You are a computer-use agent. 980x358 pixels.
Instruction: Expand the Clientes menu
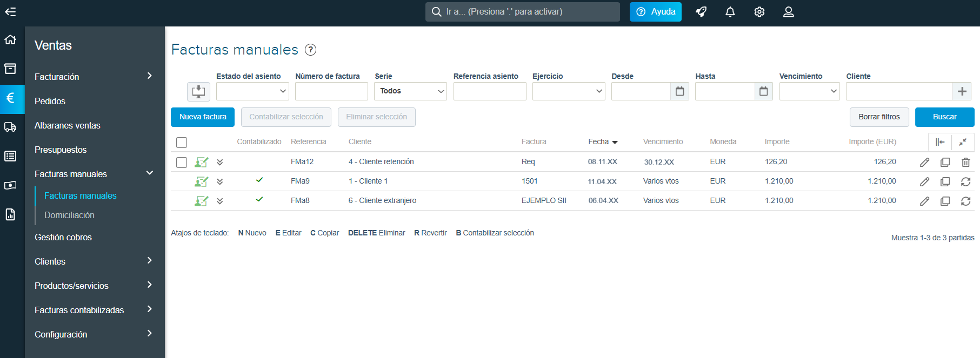tap(95, 261)
